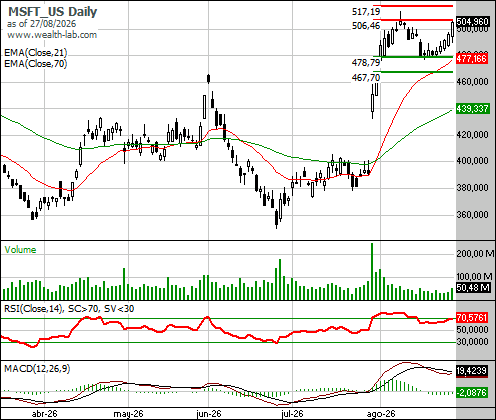Select the Volume pane label
The width and height of the screenshot is (496, 420).
click(20, 250)
